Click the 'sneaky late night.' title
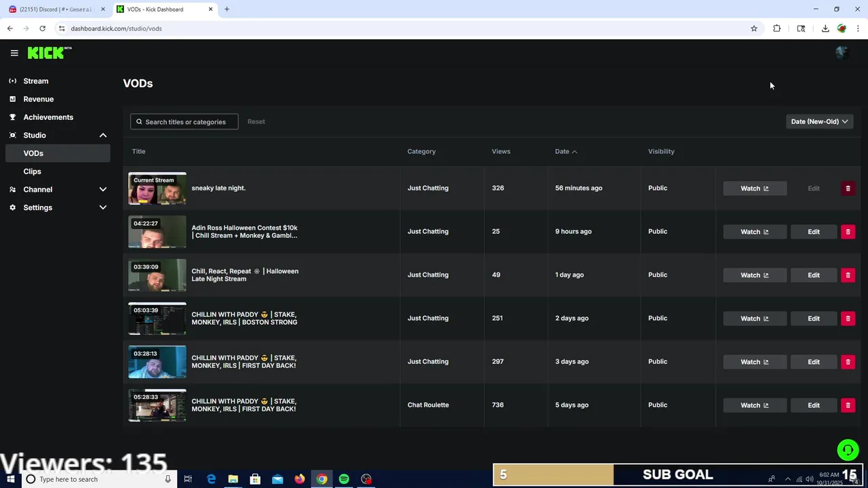The width and height of the screenshot is (868, 488). (218, 188)
